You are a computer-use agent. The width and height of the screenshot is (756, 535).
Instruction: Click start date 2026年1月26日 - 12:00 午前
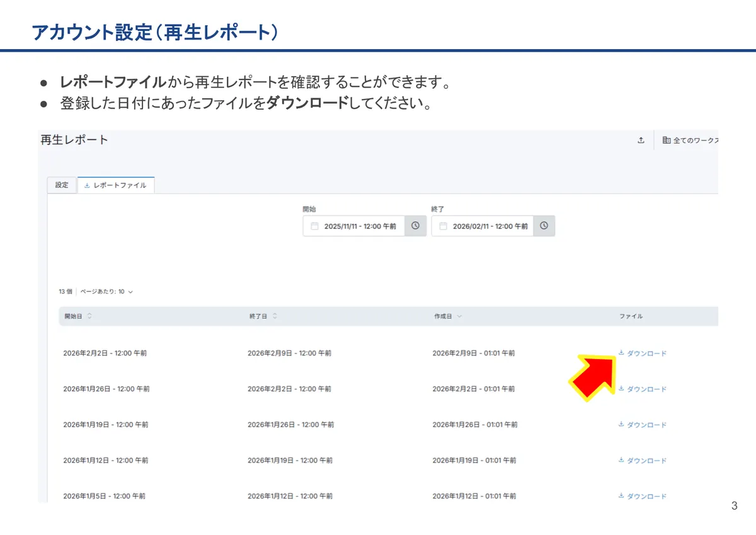point(106,389)
